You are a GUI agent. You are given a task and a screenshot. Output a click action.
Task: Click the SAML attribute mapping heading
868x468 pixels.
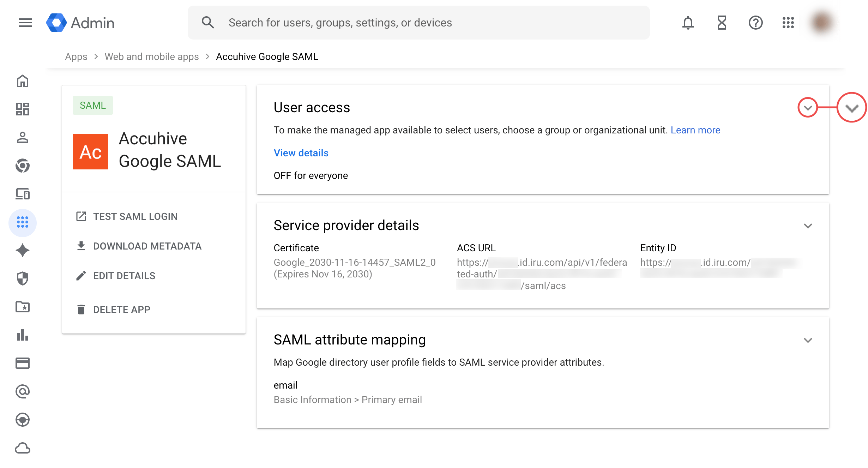coord(350,340)
